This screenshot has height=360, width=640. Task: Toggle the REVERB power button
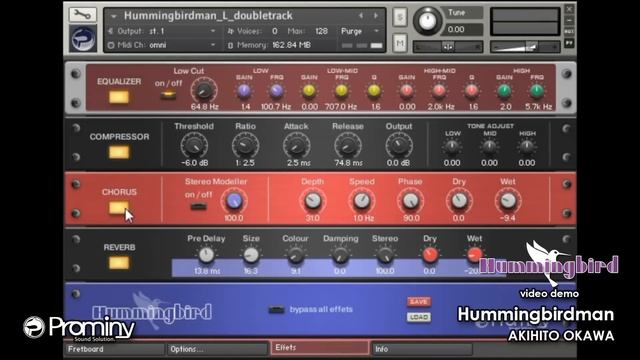point(119,263)
